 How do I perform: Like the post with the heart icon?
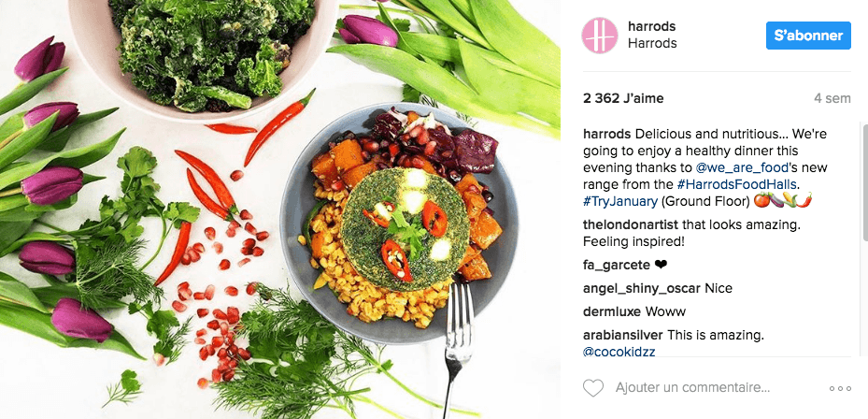pyautogui.click(x=593, y=388)
